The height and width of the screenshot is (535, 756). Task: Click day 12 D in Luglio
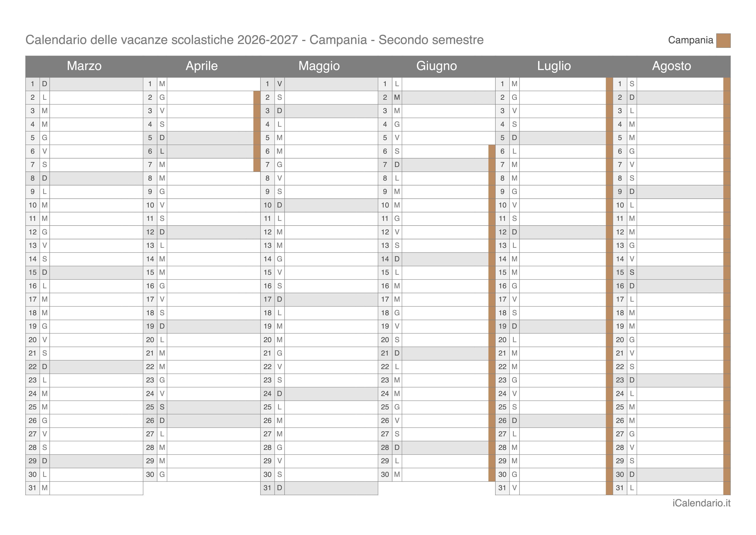pyautogui.click(x=554, y=232)
